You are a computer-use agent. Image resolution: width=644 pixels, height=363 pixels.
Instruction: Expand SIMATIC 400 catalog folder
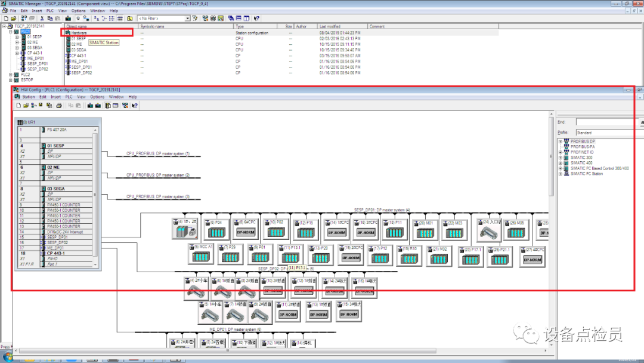(x=560, y=163)
